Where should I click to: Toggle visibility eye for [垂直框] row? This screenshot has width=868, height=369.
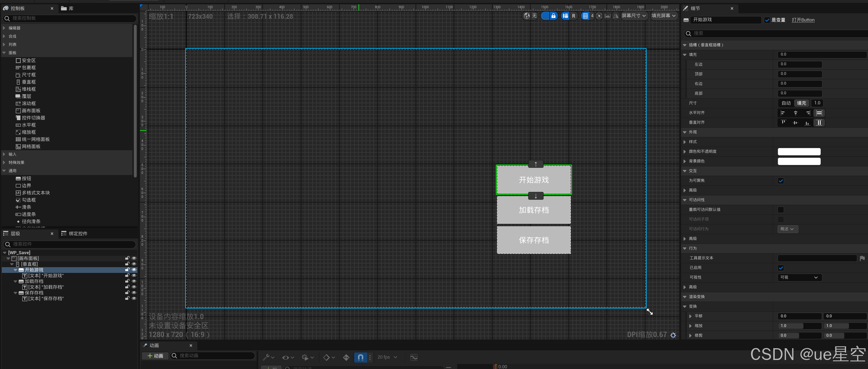coord(134,264)
